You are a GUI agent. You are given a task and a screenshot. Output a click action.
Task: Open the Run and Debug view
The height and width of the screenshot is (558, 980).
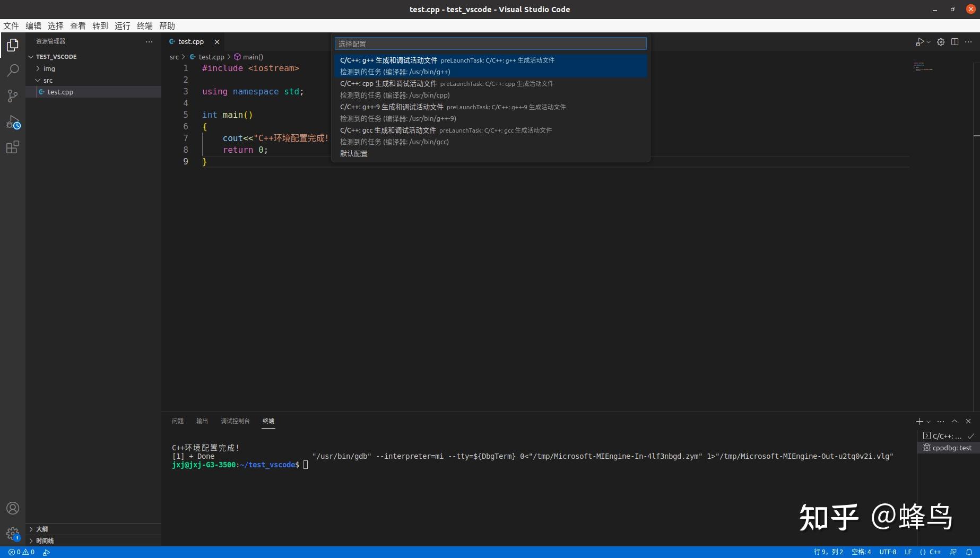pyautogui.click(x=13, y=121)
